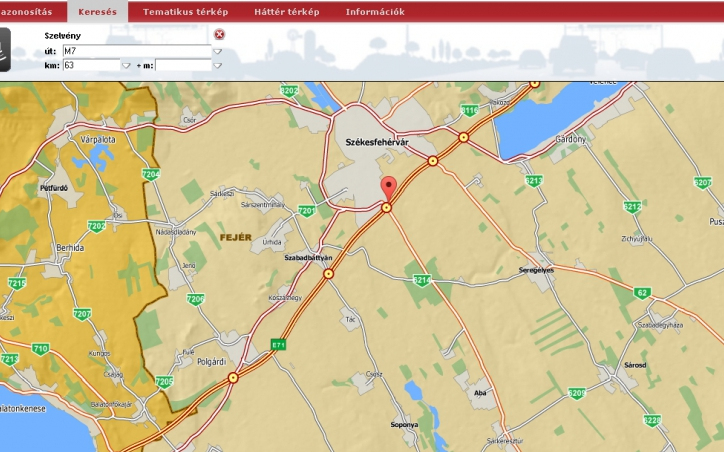Open the Háttér térkép tab
Image resolution: width=724 pixels, height=452 pixels.
click(287, 12)
